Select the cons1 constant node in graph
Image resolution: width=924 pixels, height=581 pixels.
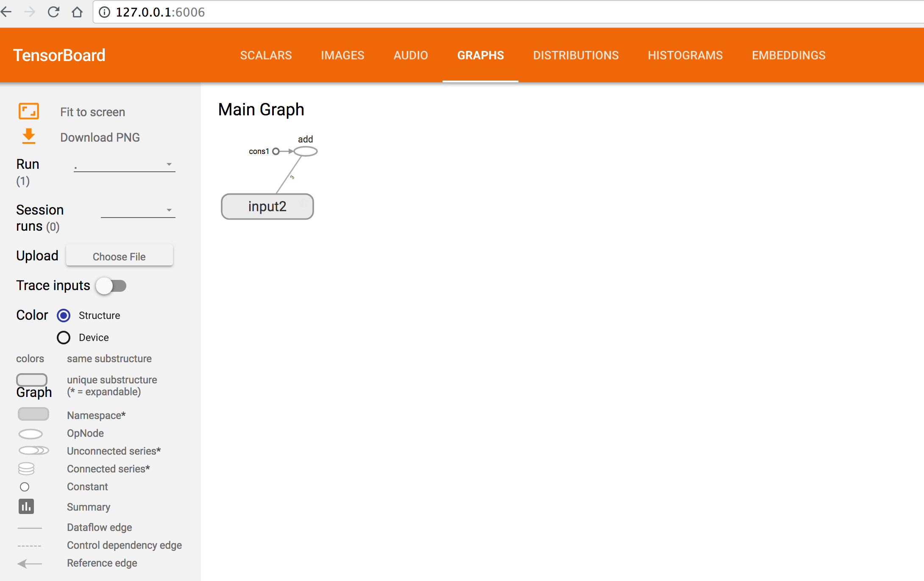pos(276,151)
